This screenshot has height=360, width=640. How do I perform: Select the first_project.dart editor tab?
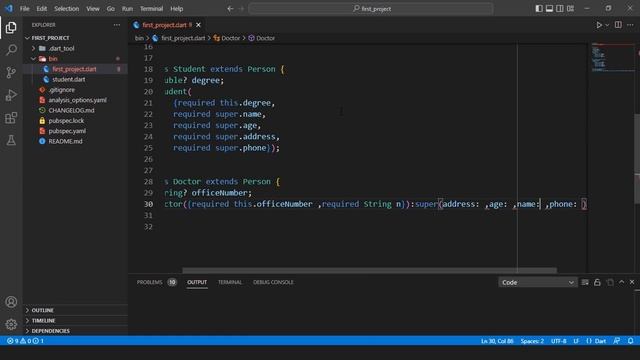click(167, 25)
